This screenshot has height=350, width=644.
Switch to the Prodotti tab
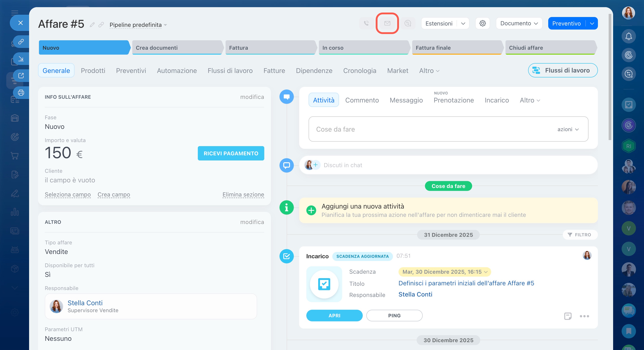click(93, 70)
